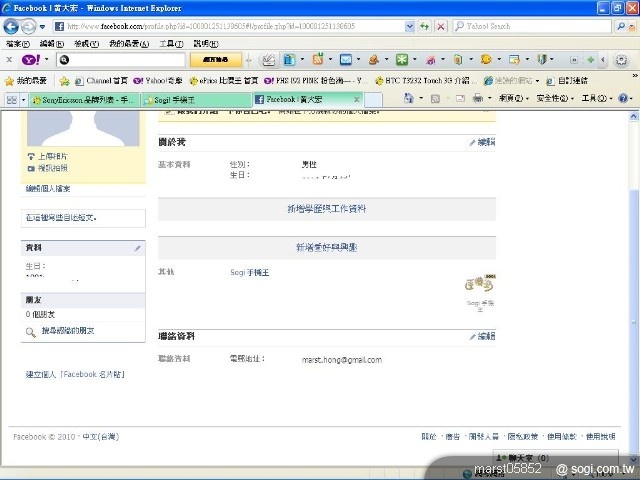Open the 檔案(F) menu
The height and width of the screenshot is (480, 640).
click(x=18, y=44)
